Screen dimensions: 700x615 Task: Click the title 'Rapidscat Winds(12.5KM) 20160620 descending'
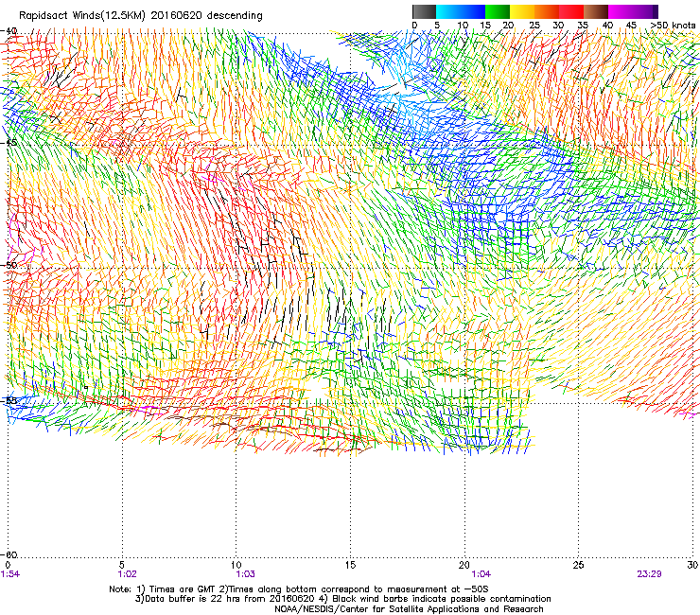coord(141,16)
